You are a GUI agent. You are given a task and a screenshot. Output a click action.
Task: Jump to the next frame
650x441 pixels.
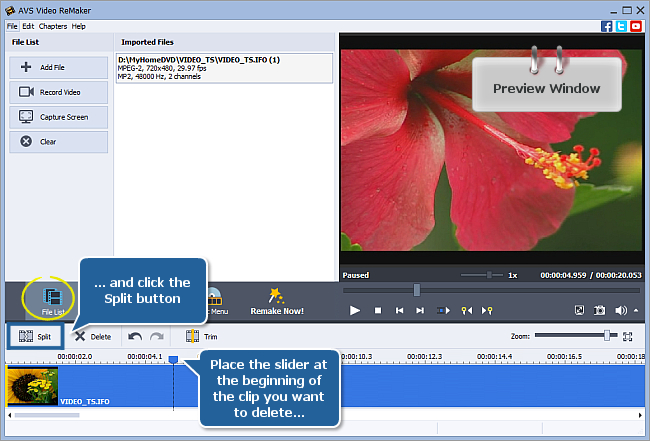coord(420,310)
